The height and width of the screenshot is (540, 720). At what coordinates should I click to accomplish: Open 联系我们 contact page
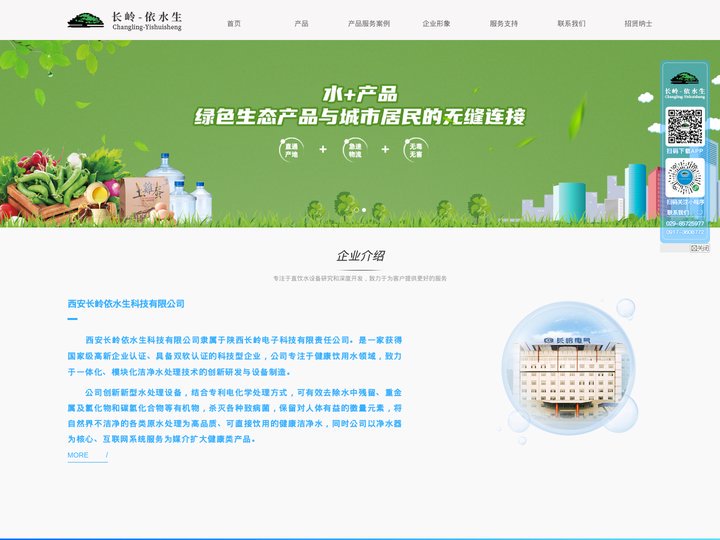click(x=571, y=23)
